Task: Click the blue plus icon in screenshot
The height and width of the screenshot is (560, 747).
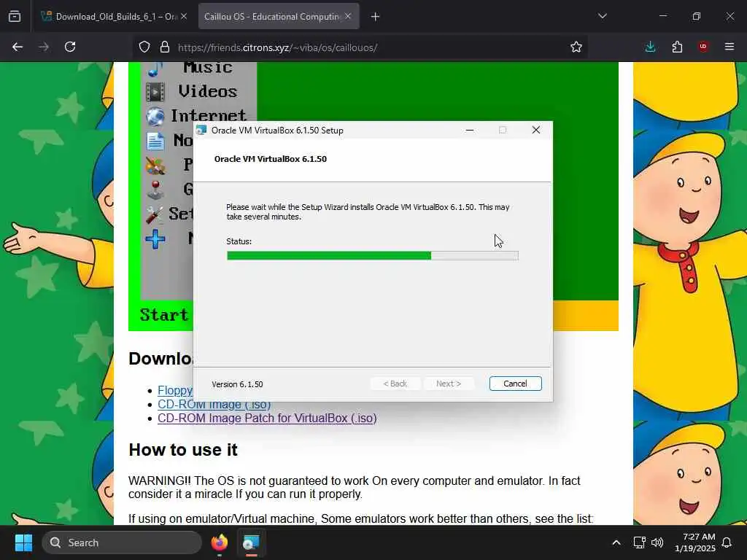Action: (155, 239)
